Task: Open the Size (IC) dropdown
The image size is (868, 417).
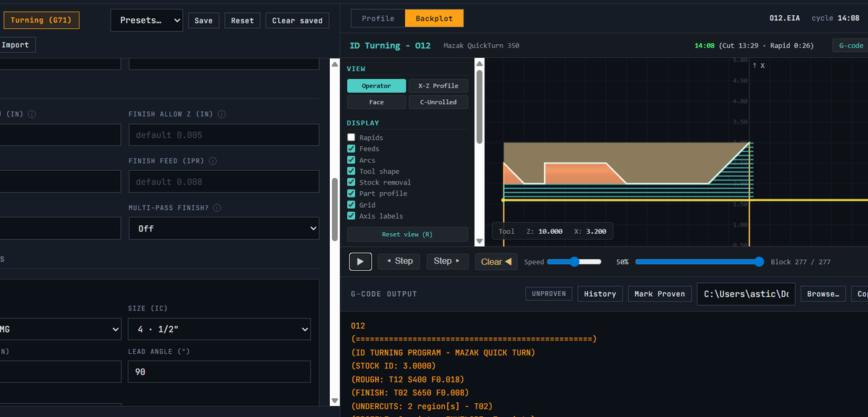Action: (219, 329)
